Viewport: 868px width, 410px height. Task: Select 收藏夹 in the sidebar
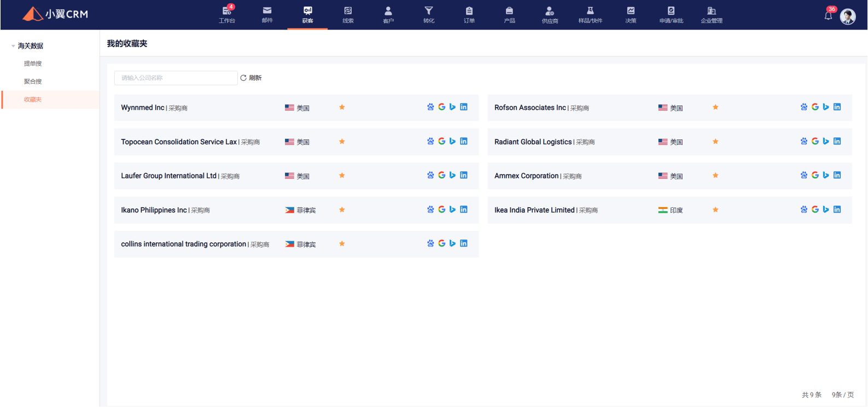pyautogui.click(x=33, y=99)
